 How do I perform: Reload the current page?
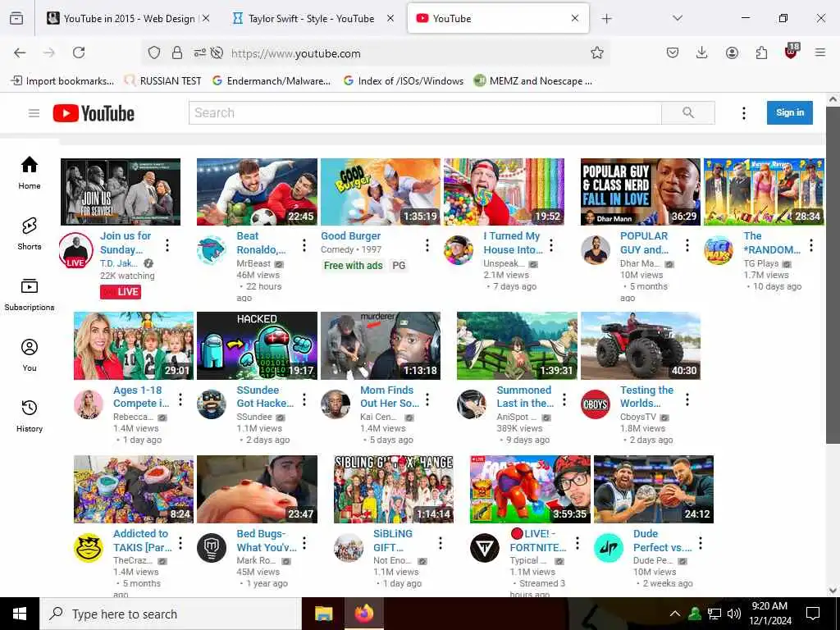click(79, 52)
